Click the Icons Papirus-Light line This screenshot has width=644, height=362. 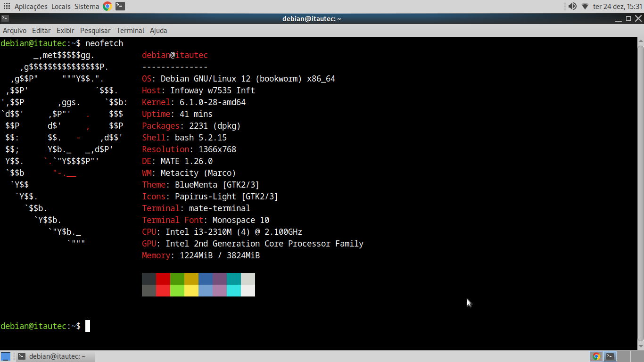(x=210, y=197)
